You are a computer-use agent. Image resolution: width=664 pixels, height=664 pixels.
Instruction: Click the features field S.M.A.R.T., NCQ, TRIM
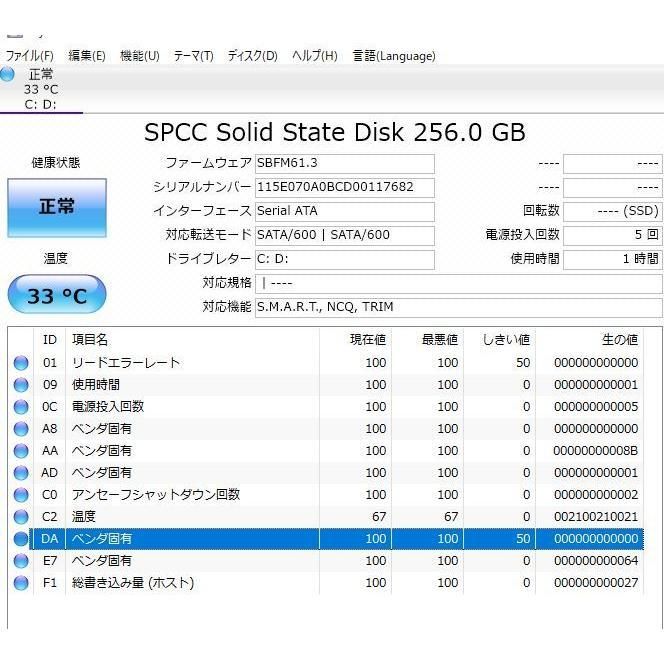tap(459, 307)
